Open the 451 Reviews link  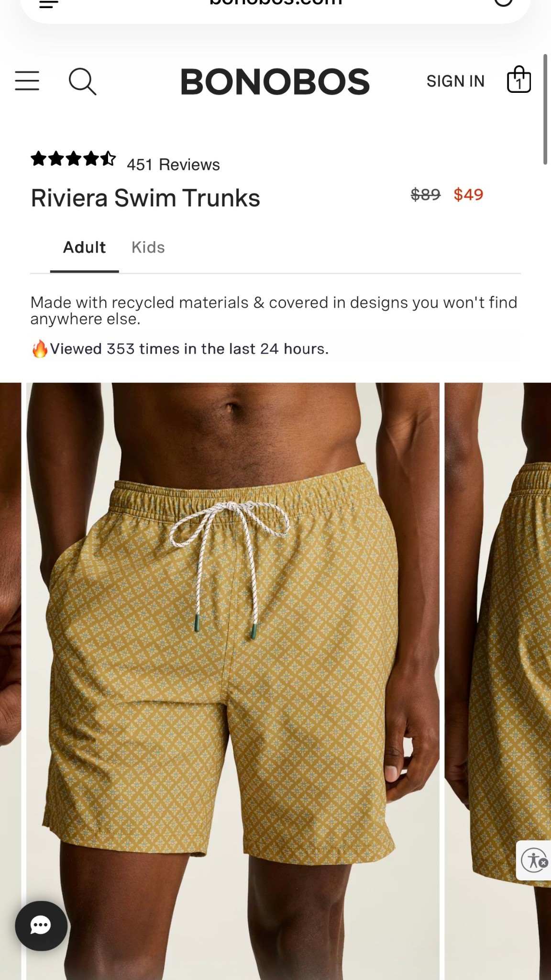[173, 165]
